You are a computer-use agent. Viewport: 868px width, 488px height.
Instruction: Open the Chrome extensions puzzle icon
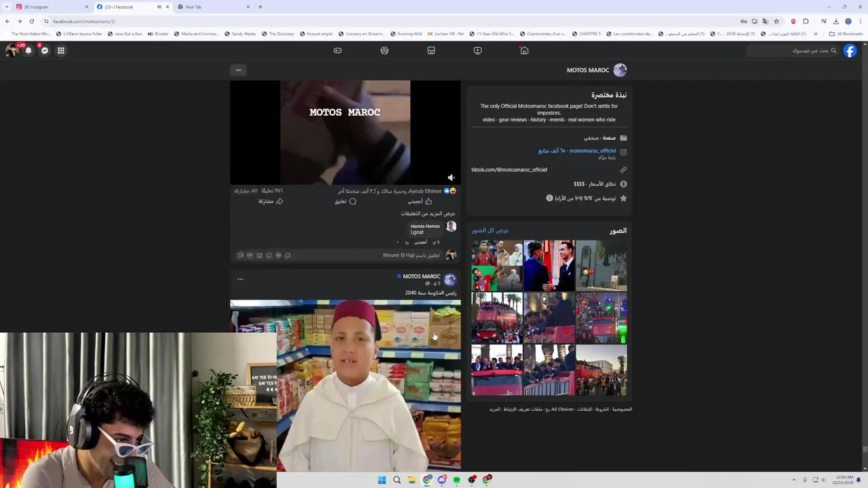click(x=806, y=21)
